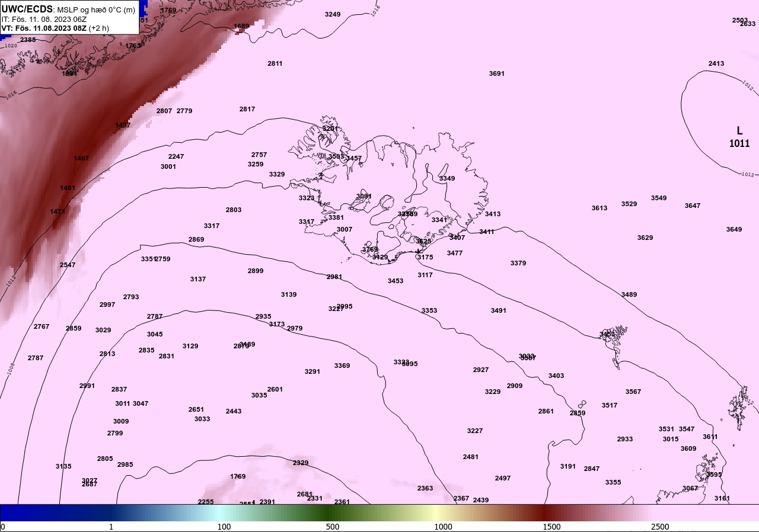Select the value 2933
759x532 pixels.
pos(625,439)
